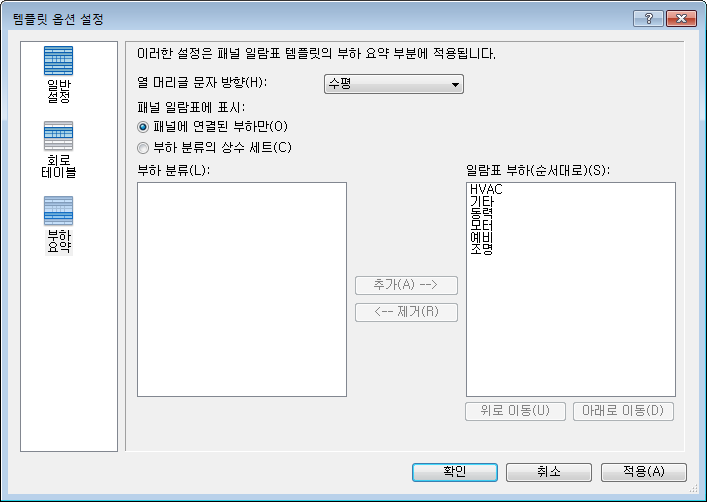The image size is (707, 502).
Task: Open the 일반 설정 (General Settings) icon
Action: tap(59, 74)
